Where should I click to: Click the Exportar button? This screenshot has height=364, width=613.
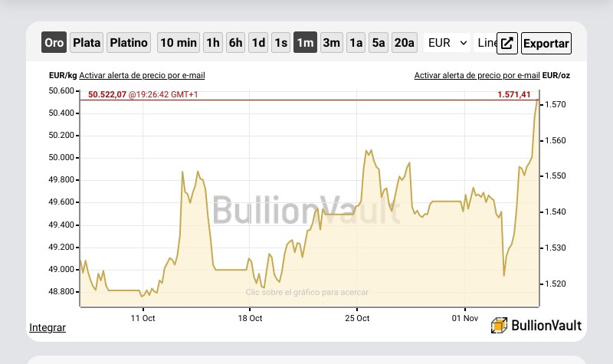(x=546, y=43)
